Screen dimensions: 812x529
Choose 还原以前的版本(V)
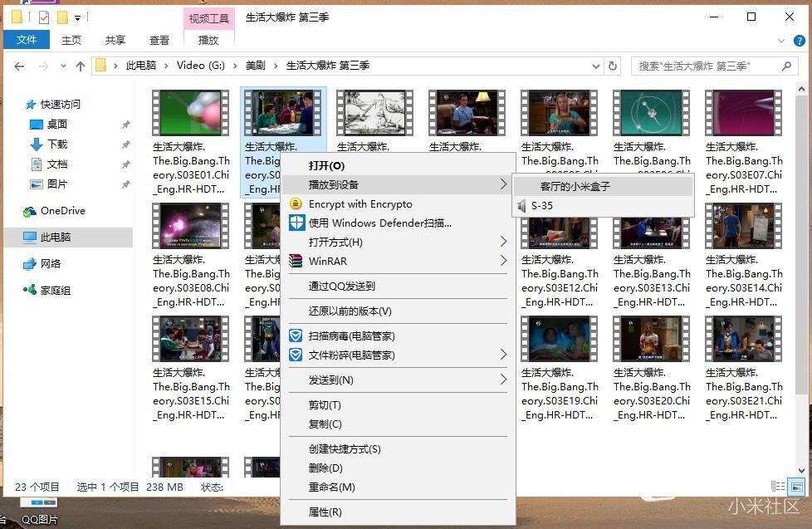(x=398, y=311)
